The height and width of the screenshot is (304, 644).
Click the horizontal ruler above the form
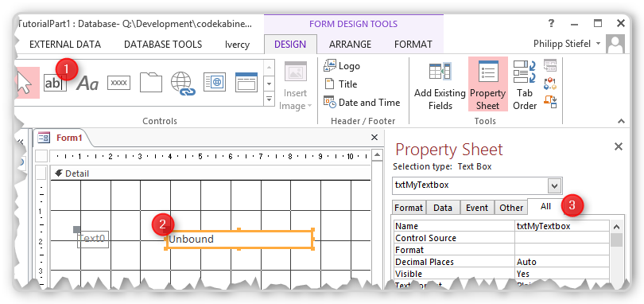click(x=210, y=156)
